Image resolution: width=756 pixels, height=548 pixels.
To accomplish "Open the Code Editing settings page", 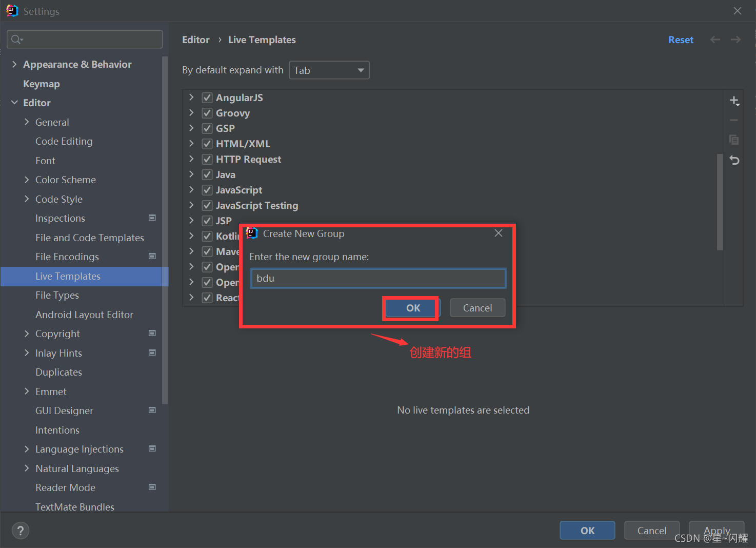I will (64, 141).
